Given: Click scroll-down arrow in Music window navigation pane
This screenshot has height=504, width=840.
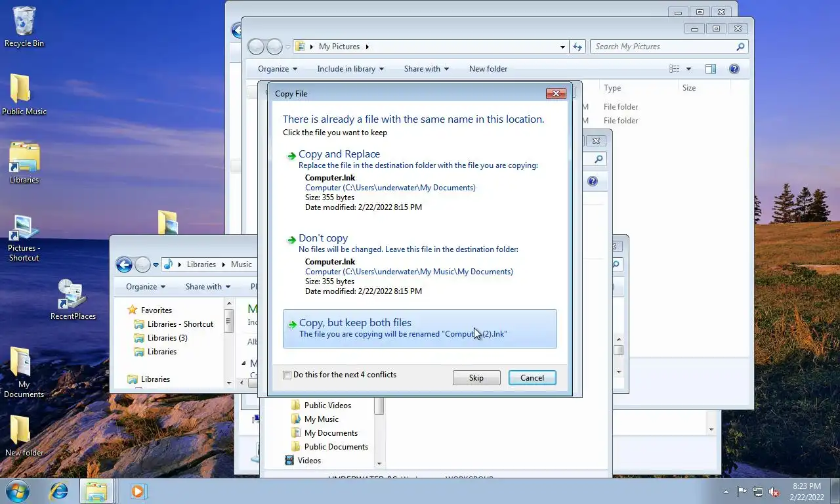Looking at the screenshot, I should click(229, 383).
